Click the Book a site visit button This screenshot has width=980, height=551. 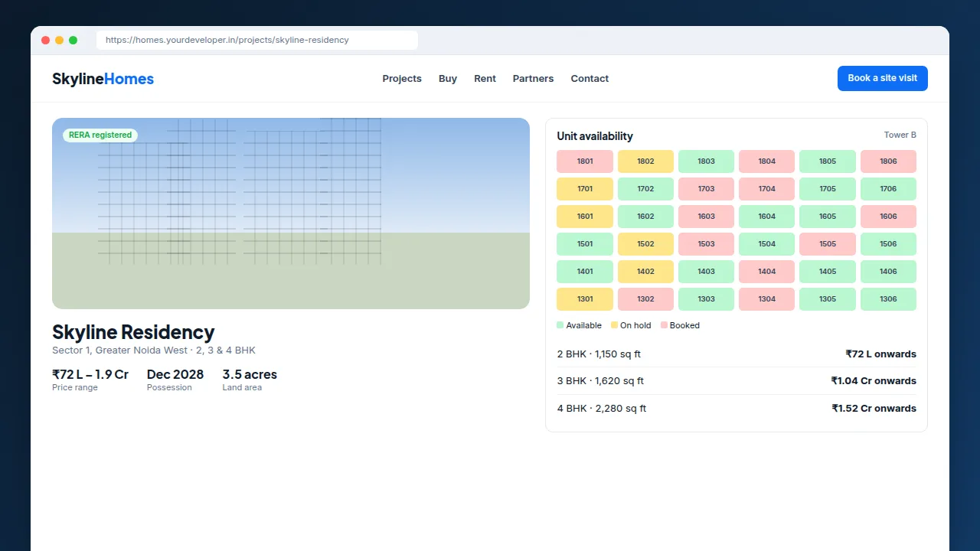tap(882, 78)
